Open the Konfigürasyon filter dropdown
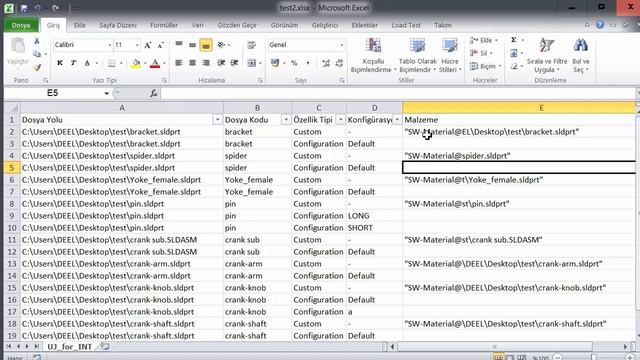Viewport: 640px width, 360px height. [397, 120]
